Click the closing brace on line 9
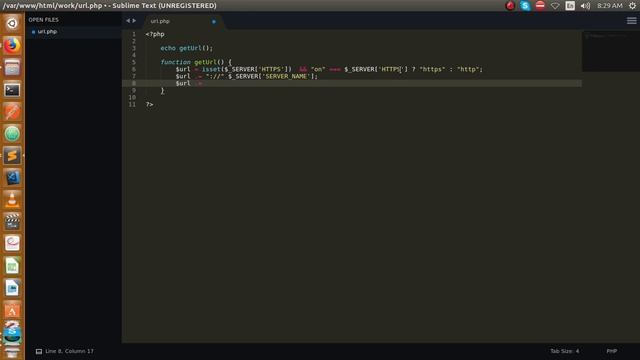This screenshot has width=640, height=360. coord(162,91)
